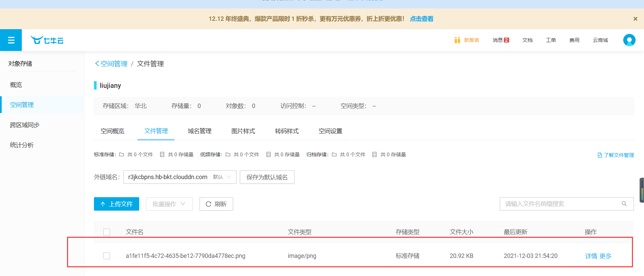Switch to the 转码样式 tab
The width and height of the screenshot is (644, 276).
coord(287,131)
